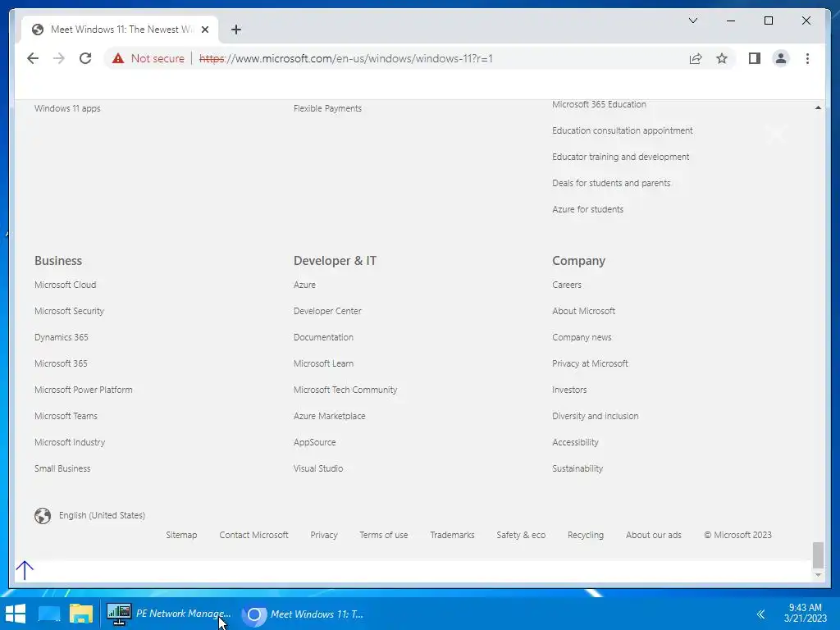This screenshot has width=840, height=630.
Task: Switch to Meet Windows 11 taskbar item
Action: click(x=304, y=614)
